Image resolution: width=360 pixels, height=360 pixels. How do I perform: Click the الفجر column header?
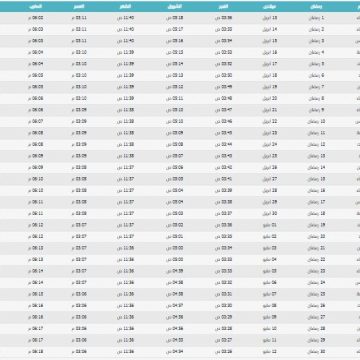[x=223, y=7]
